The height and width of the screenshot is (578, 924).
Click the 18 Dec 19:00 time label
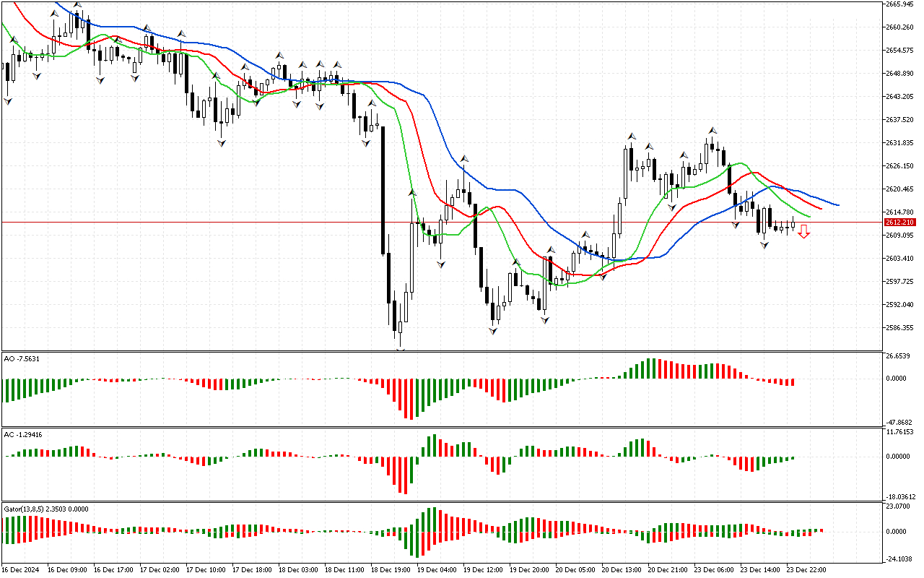click(x=391, y=570)
